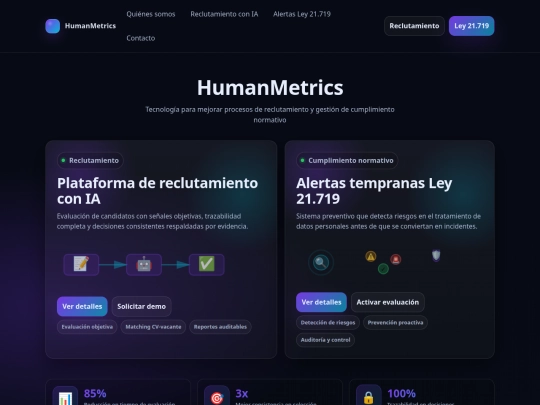This screenshot has height=405, width=540.
Task: Click the Plataforma de reclutamiento con IA heading
Action: pyautogui.click(x=157, y=191)
